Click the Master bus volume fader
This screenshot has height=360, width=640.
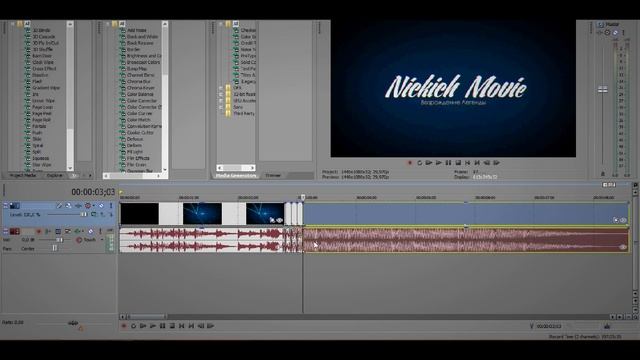click(603, 89)
